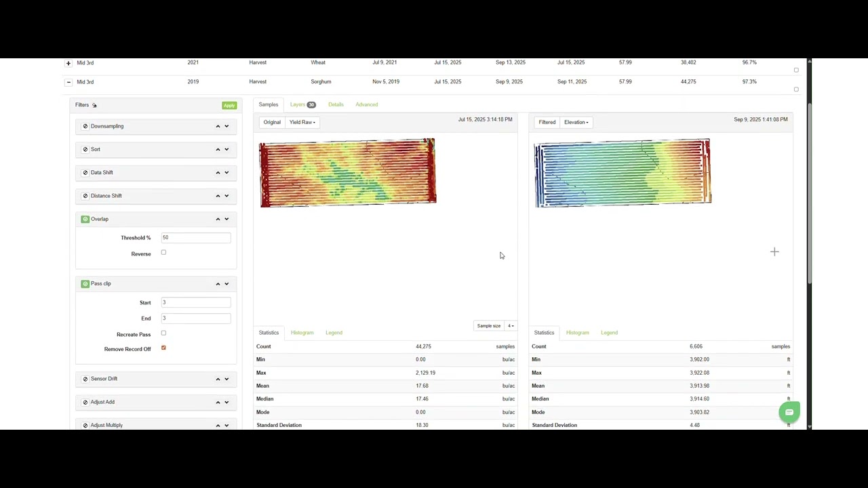
Task: Show Histogram for the Filtered elevation panel
Action: pos(578,333)
